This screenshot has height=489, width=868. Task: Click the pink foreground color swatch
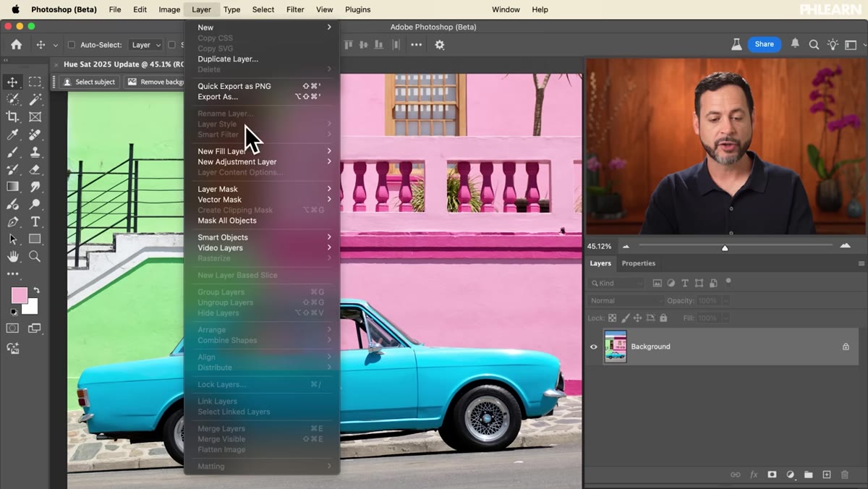(19, 295)
